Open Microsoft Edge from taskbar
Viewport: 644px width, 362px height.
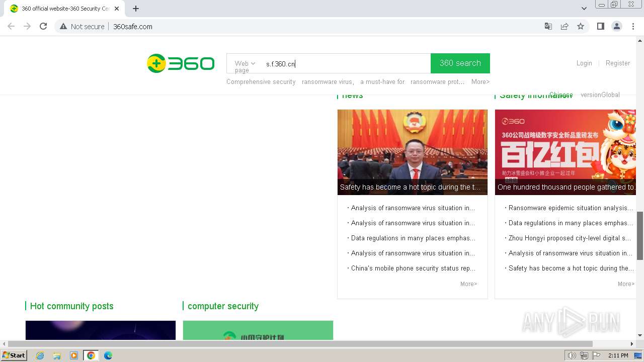108,355
